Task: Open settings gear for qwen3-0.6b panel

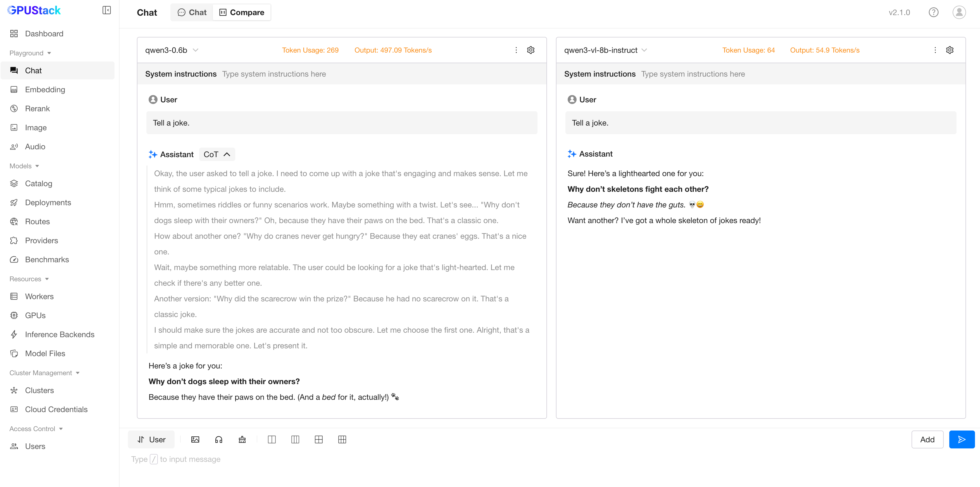Action: pos(531,50)
